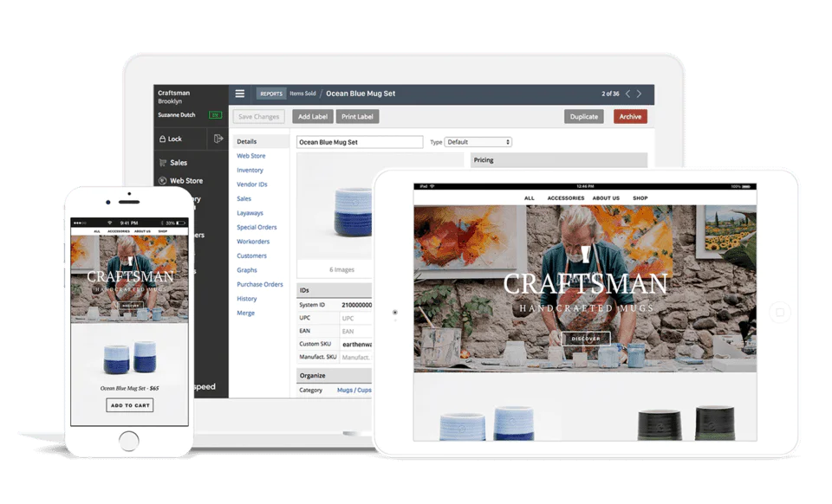Click ABOUT US in the tablet site navigation
This screenshot has height=504, width=832.
pos(606,198)
